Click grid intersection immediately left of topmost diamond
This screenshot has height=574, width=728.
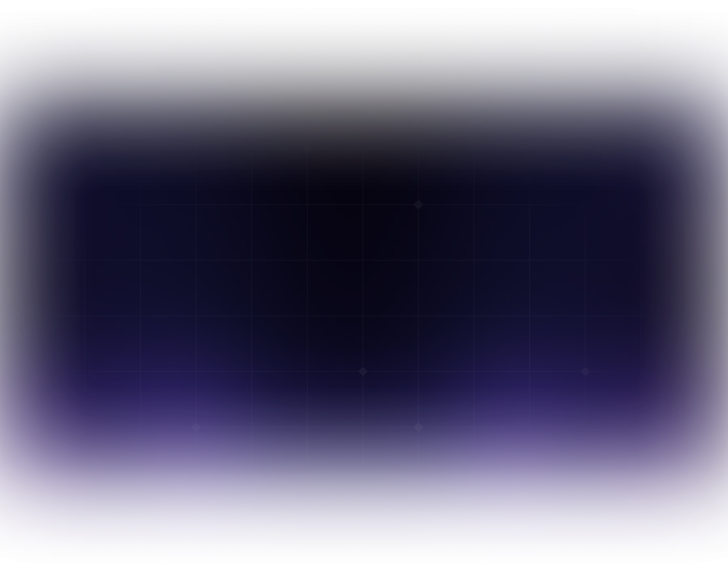[252, 149]
